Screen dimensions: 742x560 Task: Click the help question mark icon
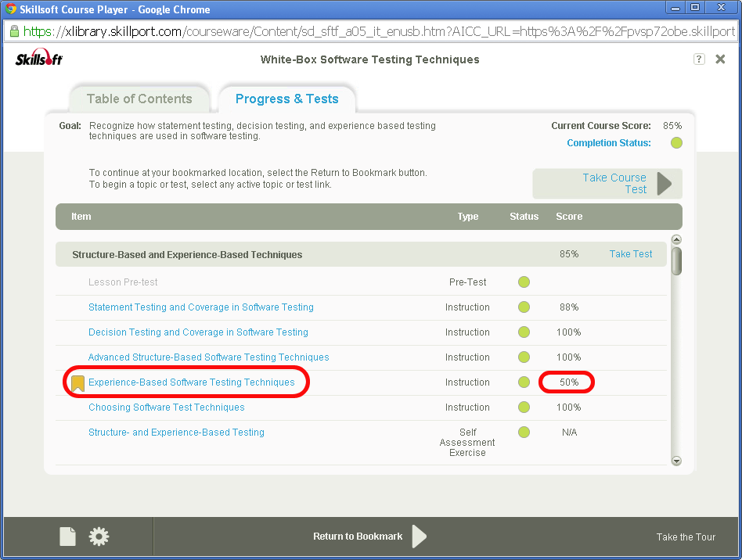(x=699, y=59)
